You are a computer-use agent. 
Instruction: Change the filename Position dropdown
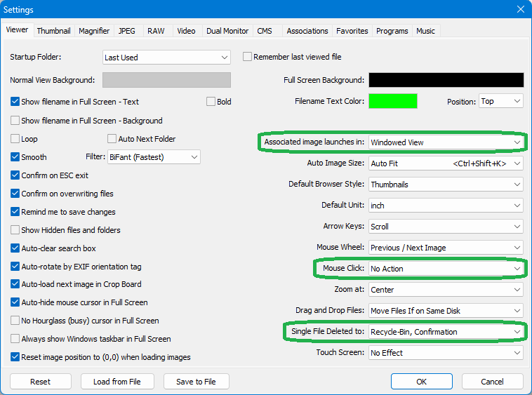click(x=500, y=102)
